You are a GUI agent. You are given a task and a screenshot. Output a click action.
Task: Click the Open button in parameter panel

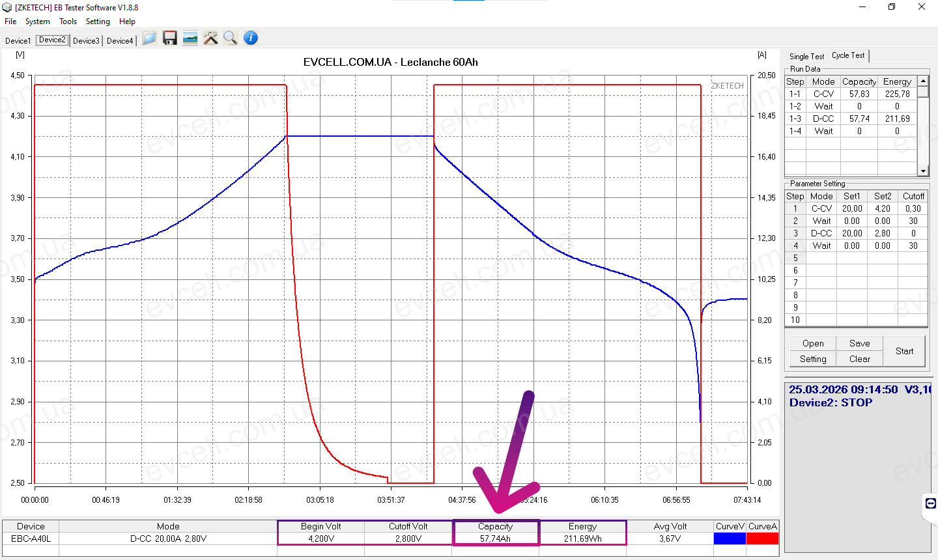point(813,343)
